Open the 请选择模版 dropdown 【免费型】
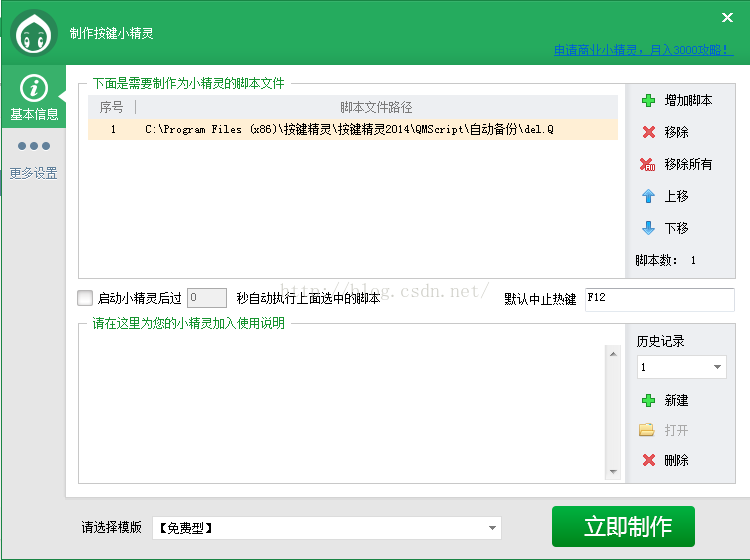Screen dimensions: 750x560 (327, 528)
